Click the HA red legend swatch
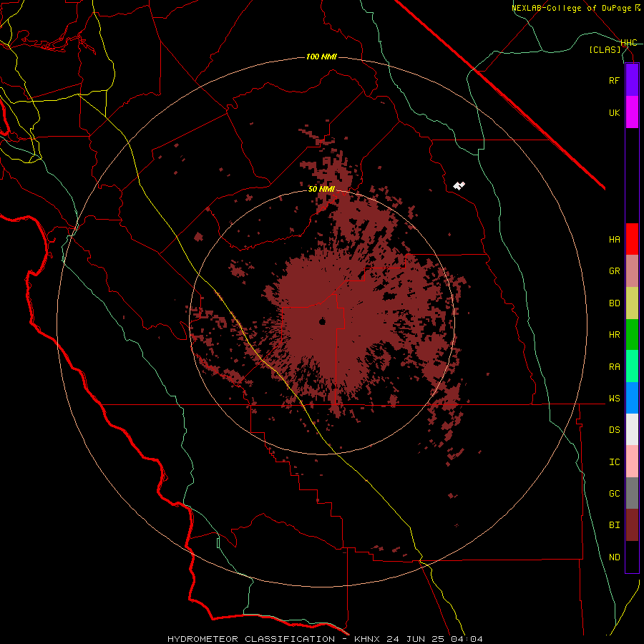The width and height of the screenshot is (644, 644). (632, 239)
